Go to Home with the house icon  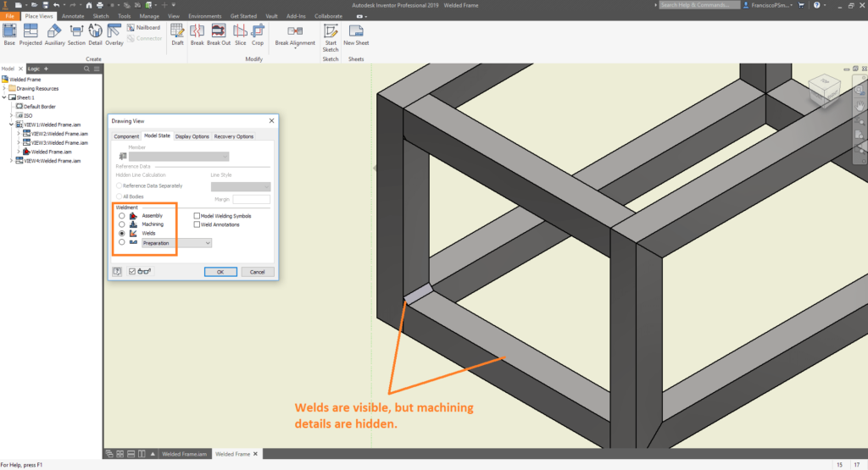88,5
